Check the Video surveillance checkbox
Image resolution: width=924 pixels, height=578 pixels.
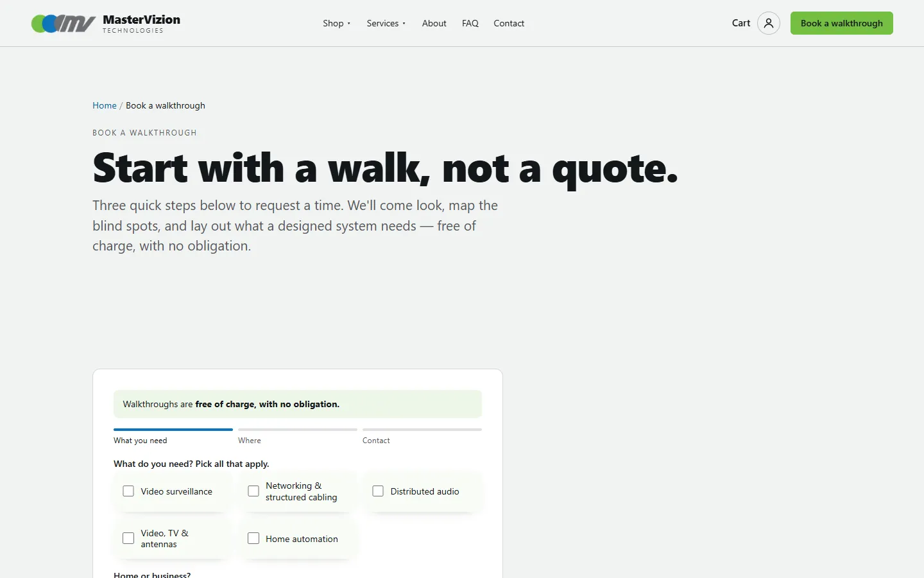[128, 491]
